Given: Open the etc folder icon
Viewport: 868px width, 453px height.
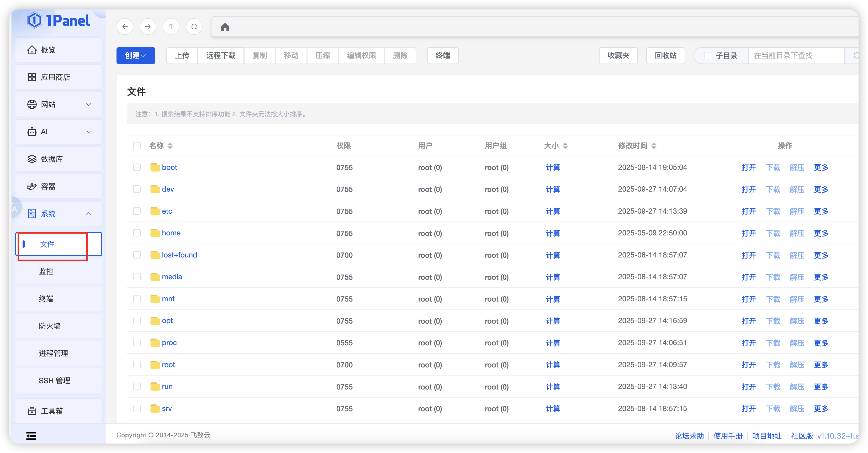Looking at the screenshot, I should [x=155, y=211].
